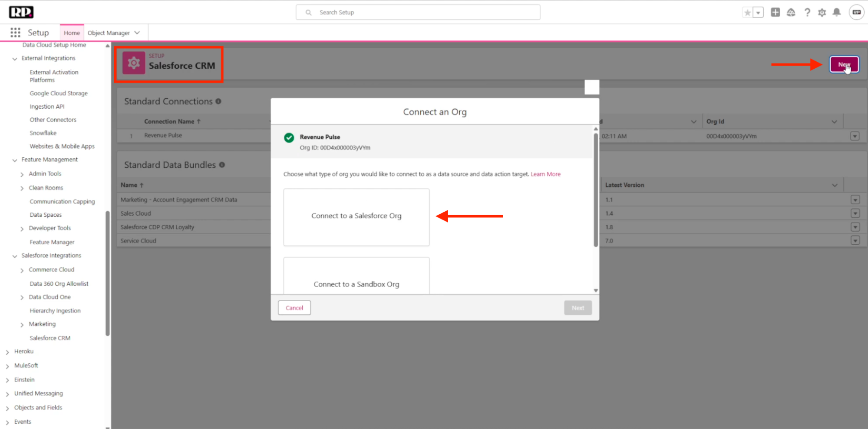
Task: Click the Salesforce Help question mark icon
Action: (807, 13)
